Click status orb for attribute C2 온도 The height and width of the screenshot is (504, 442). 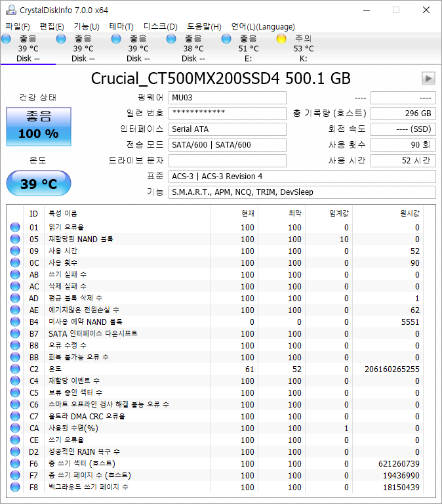tap(15, 369)
